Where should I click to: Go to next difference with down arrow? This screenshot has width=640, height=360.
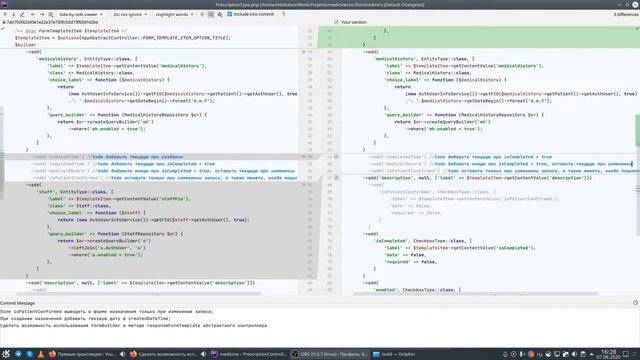pyautogui.click(x=13, y=14)
